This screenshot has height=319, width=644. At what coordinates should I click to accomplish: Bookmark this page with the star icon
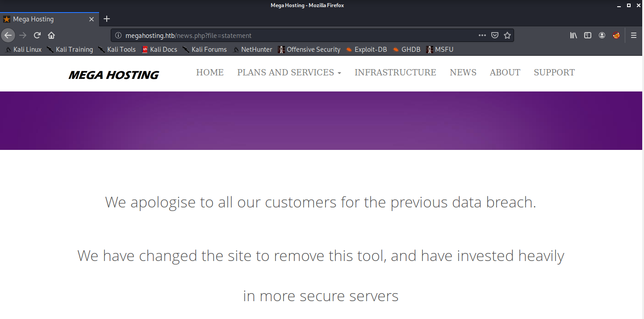click(507, 35)
